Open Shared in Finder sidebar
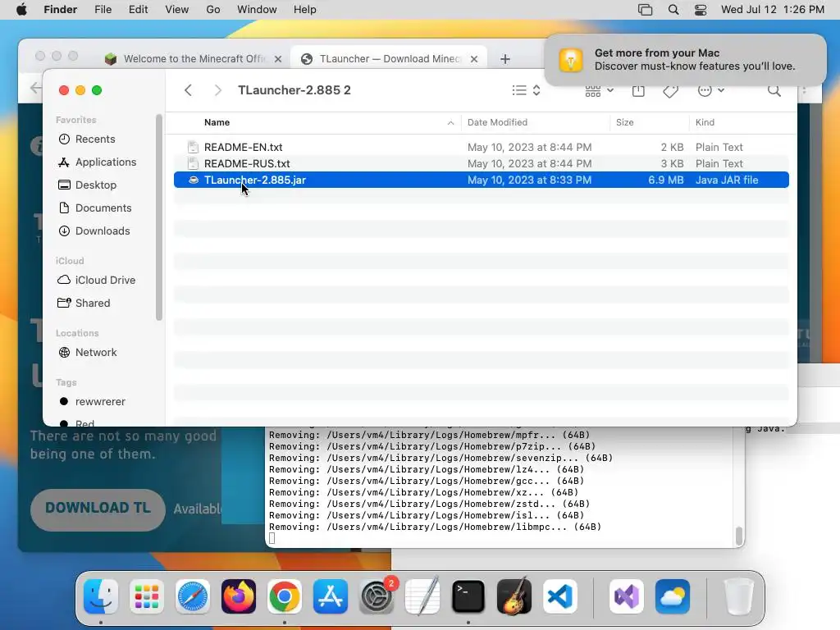The width and height of the screenshot is (840, 630). [92, 304]
